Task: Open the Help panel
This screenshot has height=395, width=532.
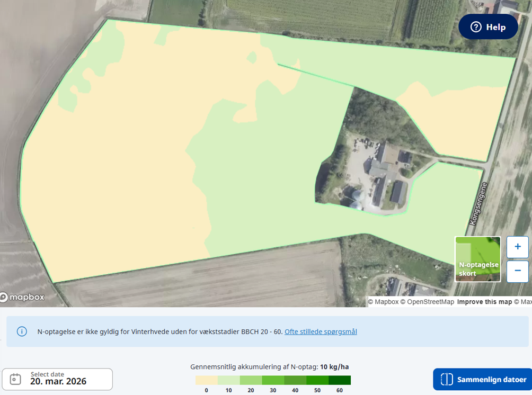Action: tap(488, 26)
